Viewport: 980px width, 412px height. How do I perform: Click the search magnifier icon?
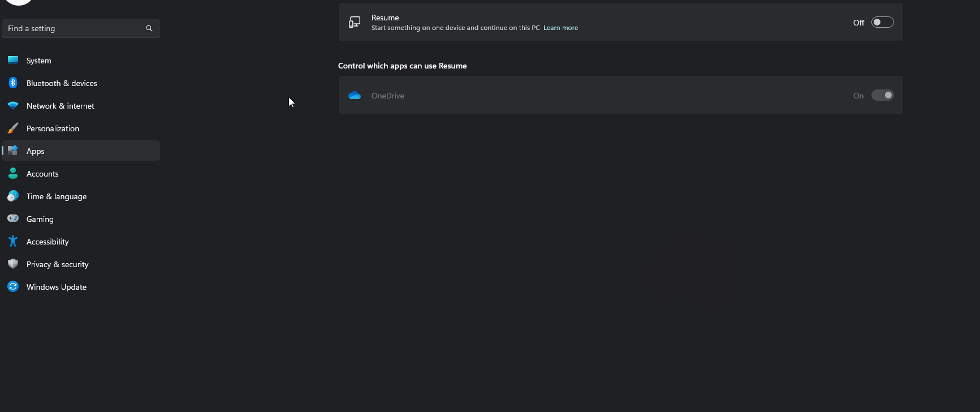149,28
